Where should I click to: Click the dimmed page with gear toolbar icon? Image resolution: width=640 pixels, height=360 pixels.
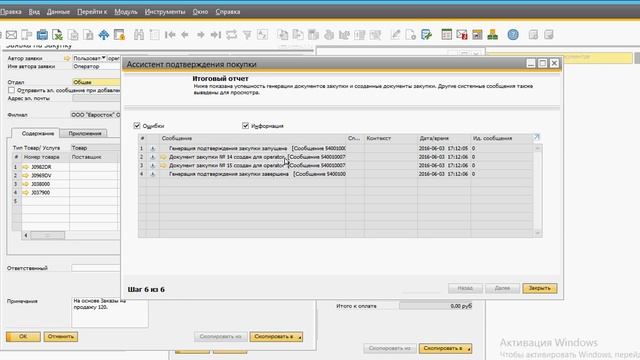[411, 35]
